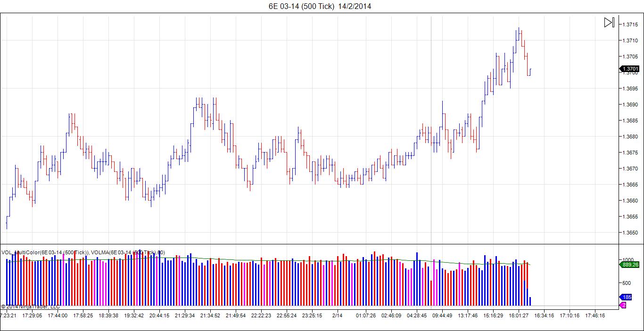Click the 17:44:00 time axis label
644x331 pixels.
(x=58, y=315)
